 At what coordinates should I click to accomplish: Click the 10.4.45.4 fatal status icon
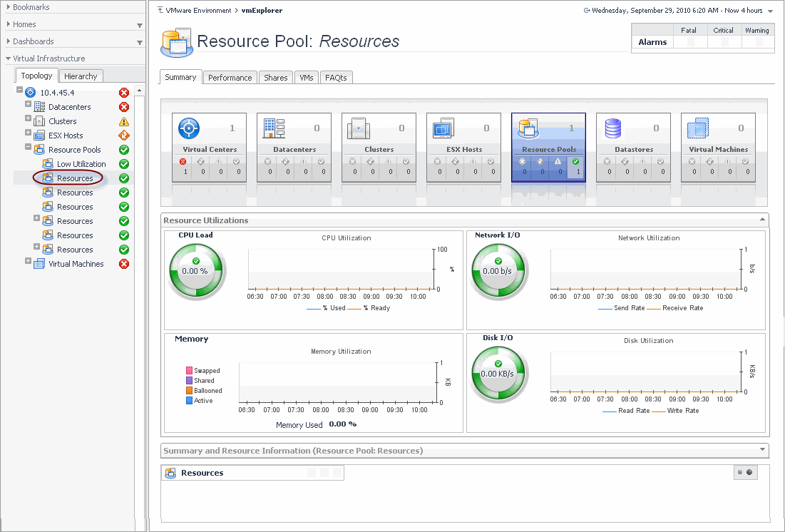124,93
